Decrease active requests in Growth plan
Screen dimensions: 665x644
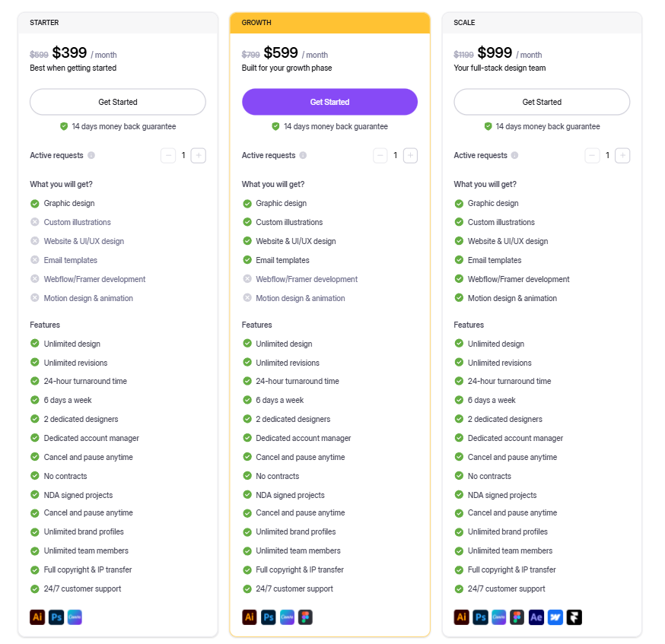380,156
